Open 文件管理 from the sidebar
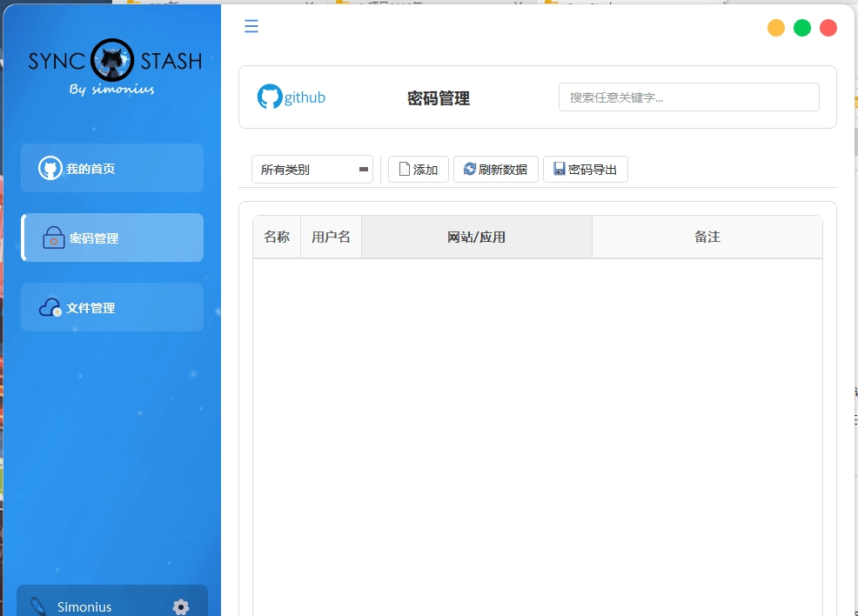 tap(111, 306)
